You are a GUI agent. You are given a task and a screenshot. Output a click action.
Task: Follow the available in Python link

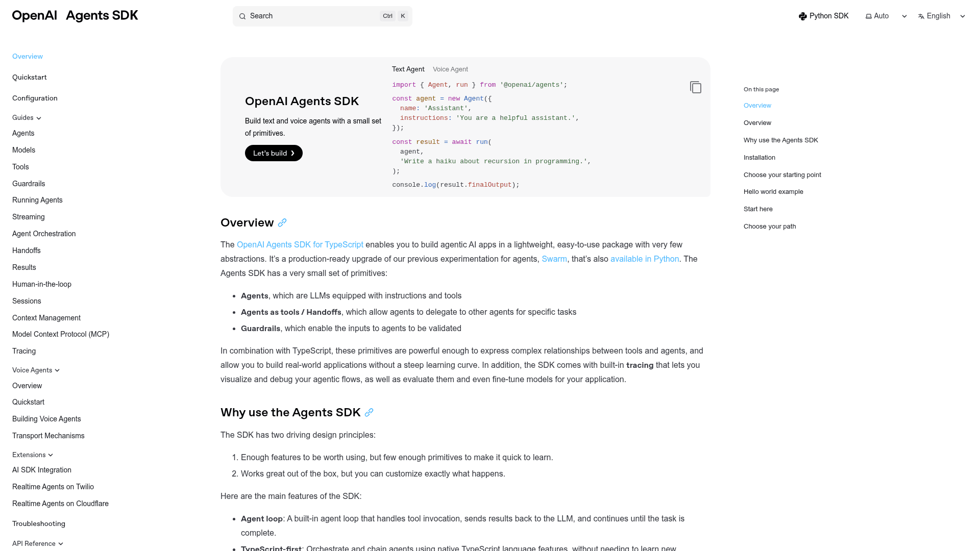[x=645, y=259]
